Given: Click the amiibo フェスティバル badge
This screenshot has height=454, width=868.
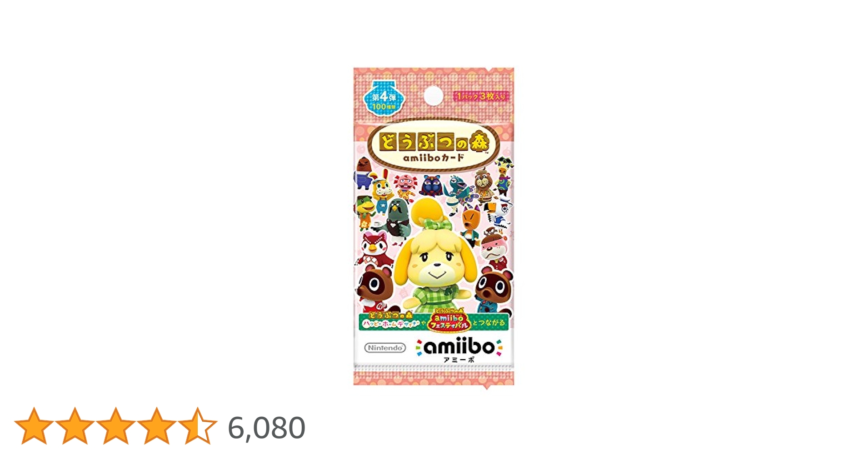Looking at the screenshot, I should (449, 321).
